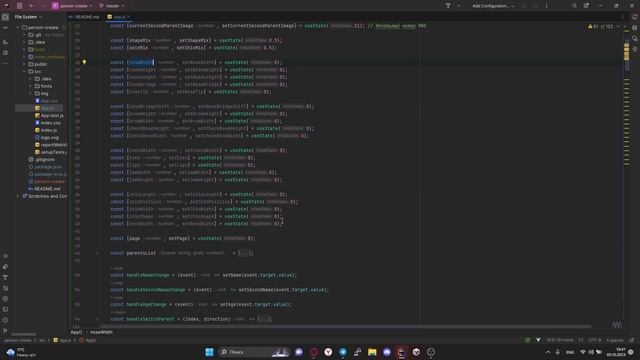This screenshot has height=360, width=640.
Task: Expand Scratches and Consoles node
Action: pyautogui.click(x=18, y=196)
